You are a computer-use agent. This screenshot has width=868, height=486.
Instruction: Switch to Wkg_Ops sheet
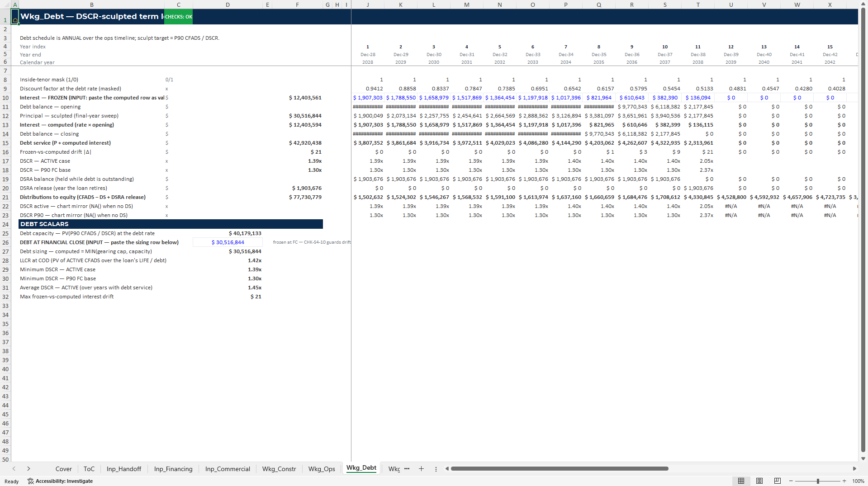[322, 469]
